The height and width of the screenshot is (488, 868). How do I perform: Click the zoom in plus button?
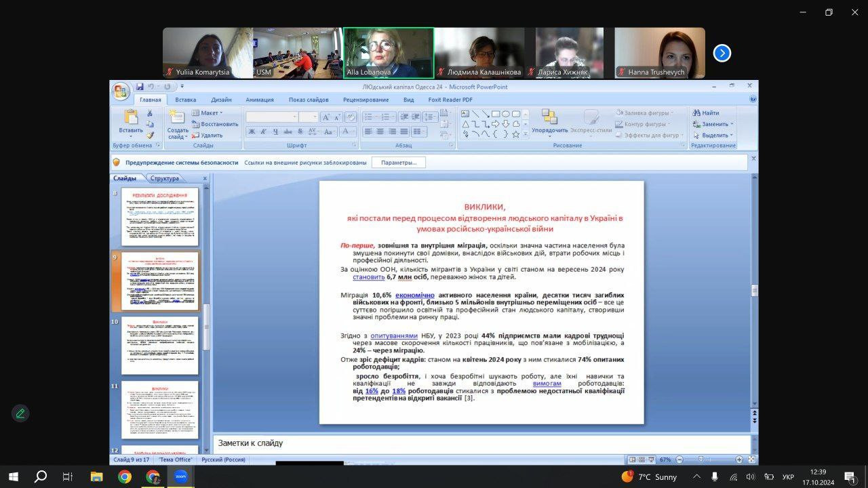click(x=739, y=460)
